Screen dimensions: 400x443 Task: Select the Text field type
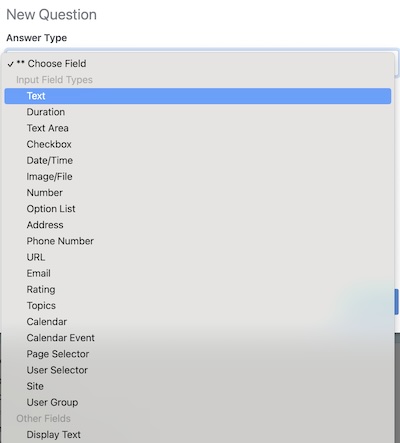(x=198, y=96)
